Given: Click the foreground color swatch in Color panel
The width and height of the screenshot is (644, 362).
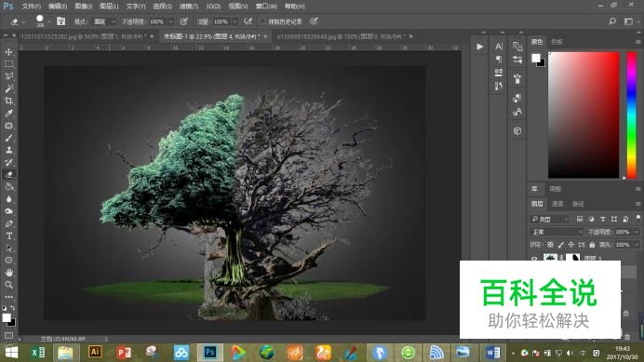Looking at the screenshot, I should pos(535,58).
